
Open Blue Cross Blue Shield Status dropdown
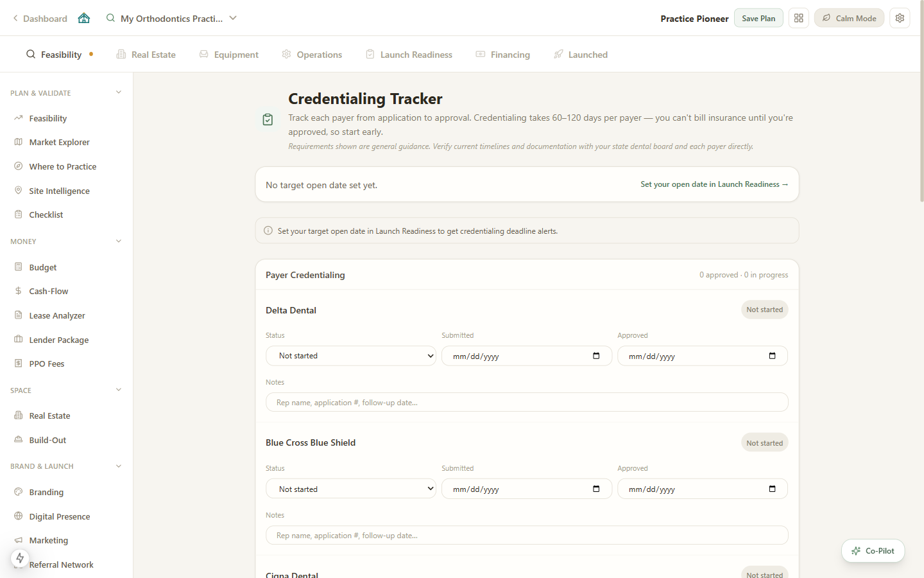point(351,489)
